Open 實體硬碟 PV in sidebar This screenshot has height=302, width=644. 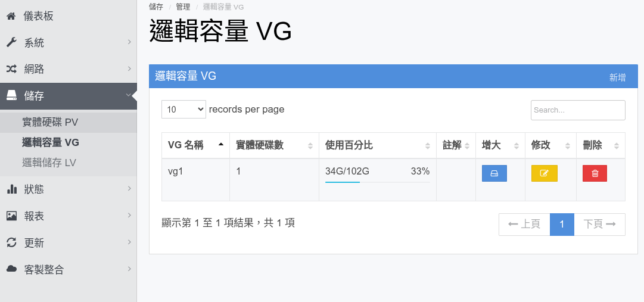pos(50,122)
